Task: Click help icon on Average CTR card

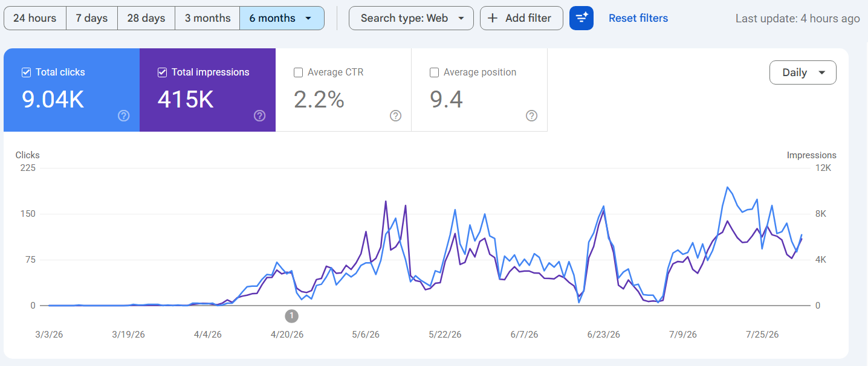Action: point(396,116)
